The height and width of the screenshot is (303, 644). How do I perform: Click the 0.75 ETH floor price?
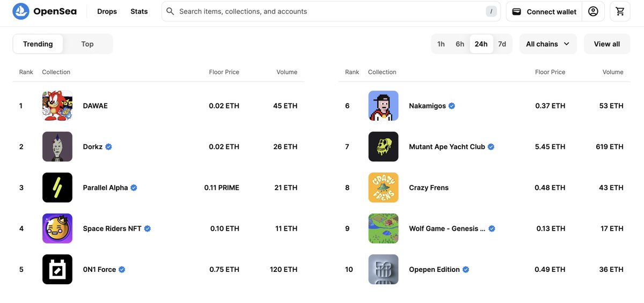tap(224, 269)
